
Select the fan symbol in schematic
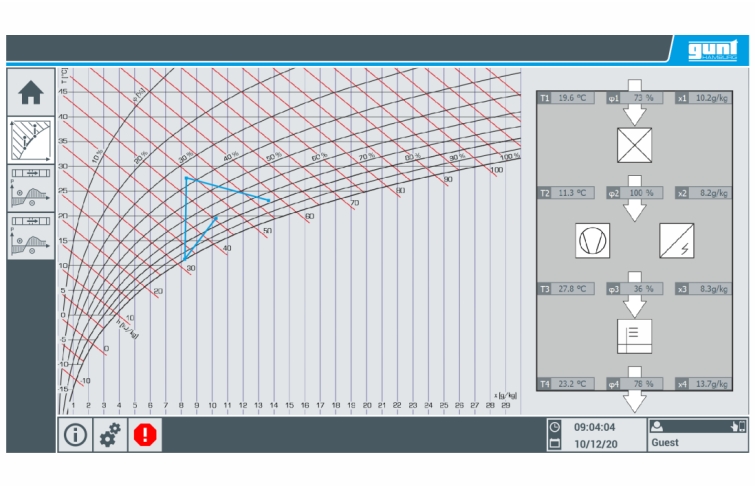click(x=592, y=240)
